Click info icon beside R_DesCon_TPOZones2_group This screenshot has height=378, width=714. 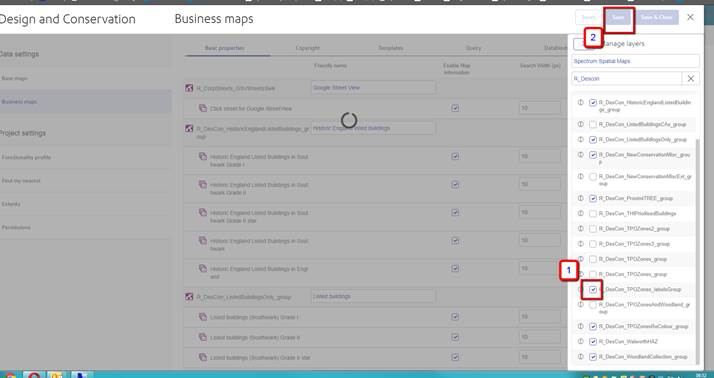[x=581, y=229]
